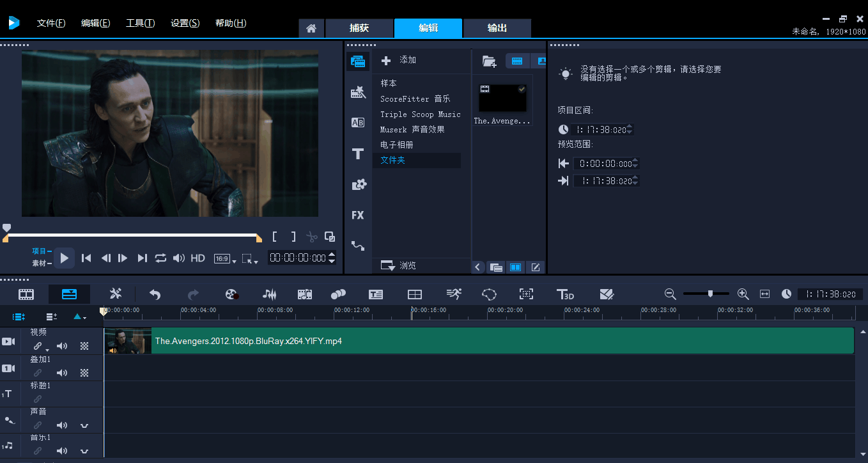This screenshot has height=463, width=868.
Task: Fit project in timeline window
Action: tap(764, 294)
